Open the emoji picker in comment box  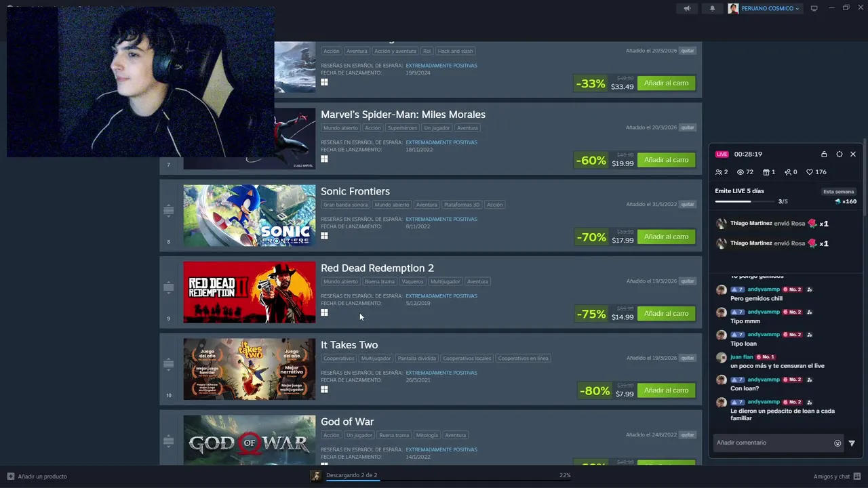point(837,443)
